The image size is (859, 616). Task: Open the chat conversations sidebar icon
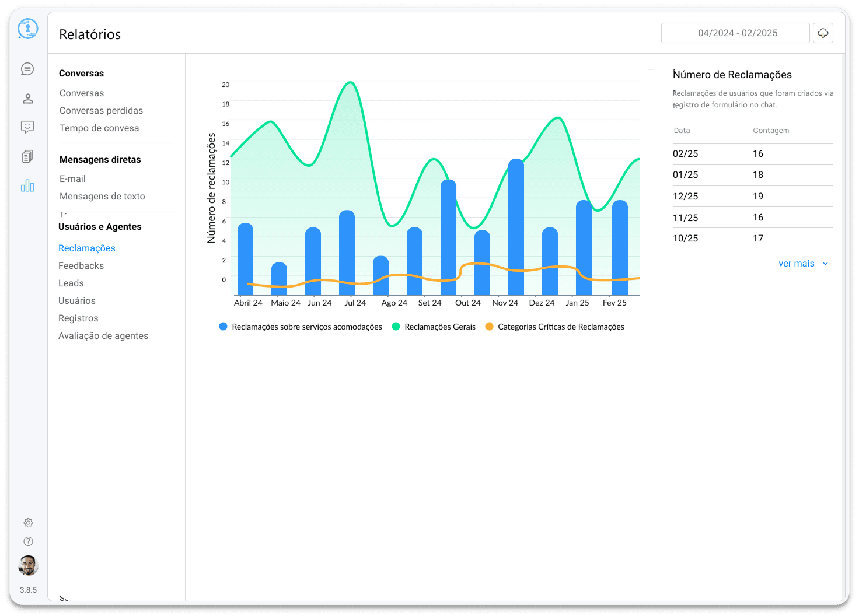27,69
